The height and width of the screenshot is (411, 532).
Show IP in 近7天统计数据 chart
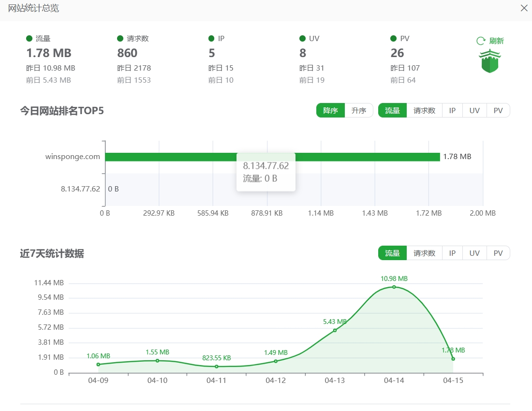click(452, 253)
